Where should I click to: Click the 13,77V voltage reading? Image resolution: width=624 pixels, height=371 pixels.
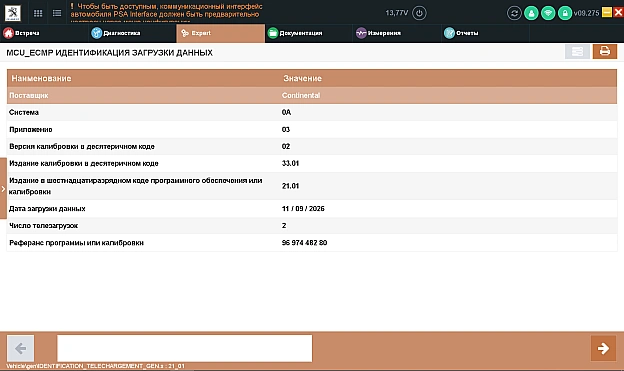[397, 13]
